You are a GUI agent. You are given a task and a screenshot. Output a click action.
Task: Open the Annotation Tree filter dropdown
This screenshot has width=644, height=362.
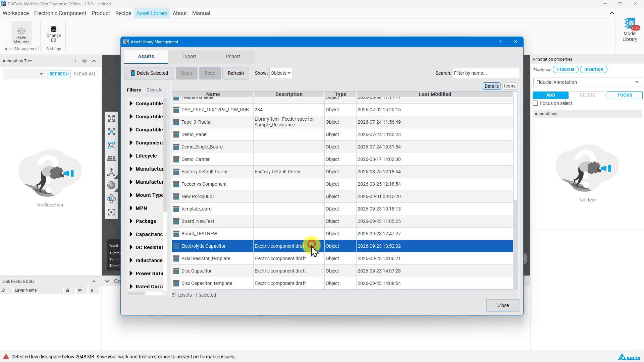[x=24, y=74]
